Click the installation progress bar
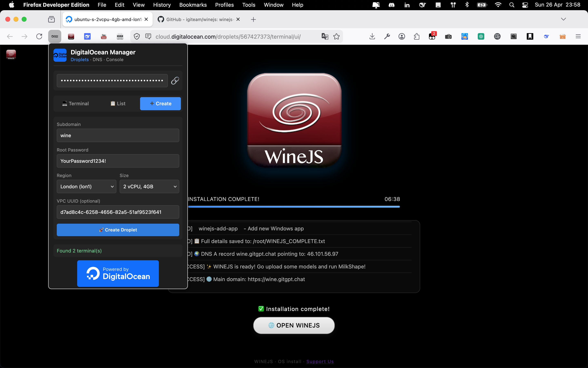The width and height of the screenshot is (588, 368). point(294,207)
